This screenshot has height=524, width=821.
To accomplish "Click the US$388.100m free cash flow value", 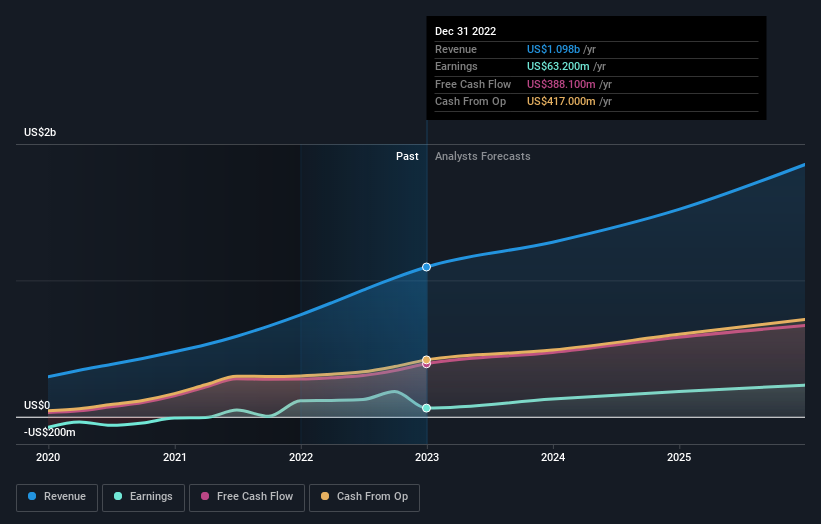I will (x=561, y=84).
